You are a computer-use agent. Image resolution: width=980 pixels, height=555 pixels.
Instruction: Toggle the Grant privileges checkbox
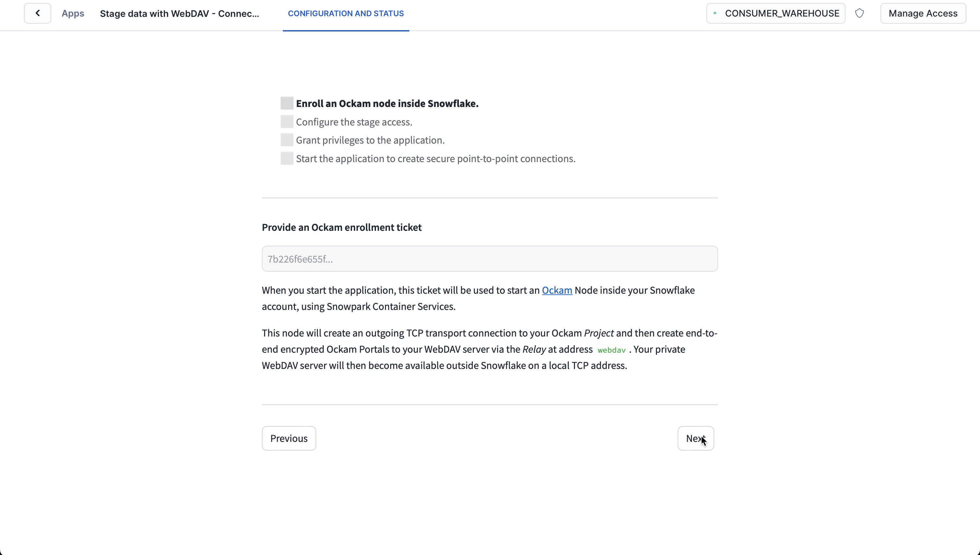(287, 139)
